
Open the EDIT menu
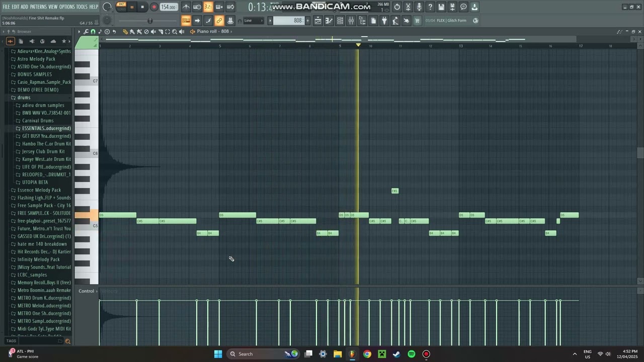pyautogui.click(x=15, y=7)
